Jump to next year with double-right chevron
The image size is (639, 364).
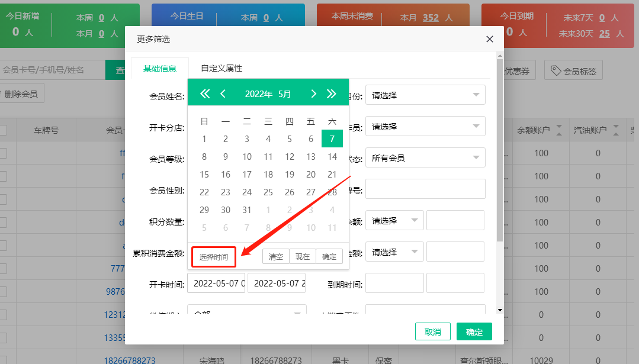tap(332, 93)
